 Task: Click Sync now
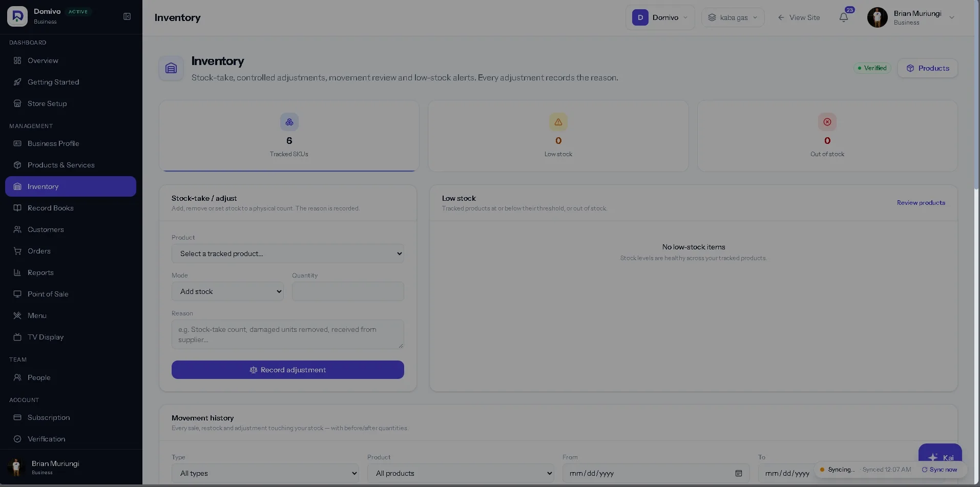pos(940,470)
